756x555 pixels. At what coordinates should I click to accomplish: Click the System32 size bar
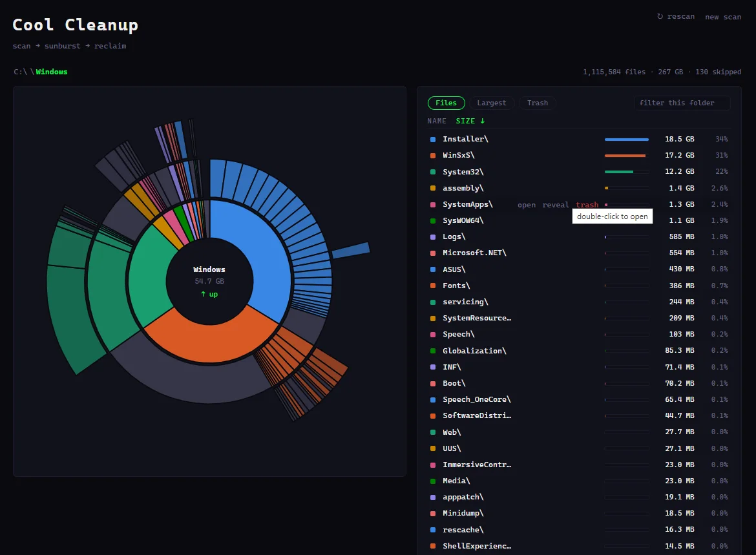pos(626,172)
